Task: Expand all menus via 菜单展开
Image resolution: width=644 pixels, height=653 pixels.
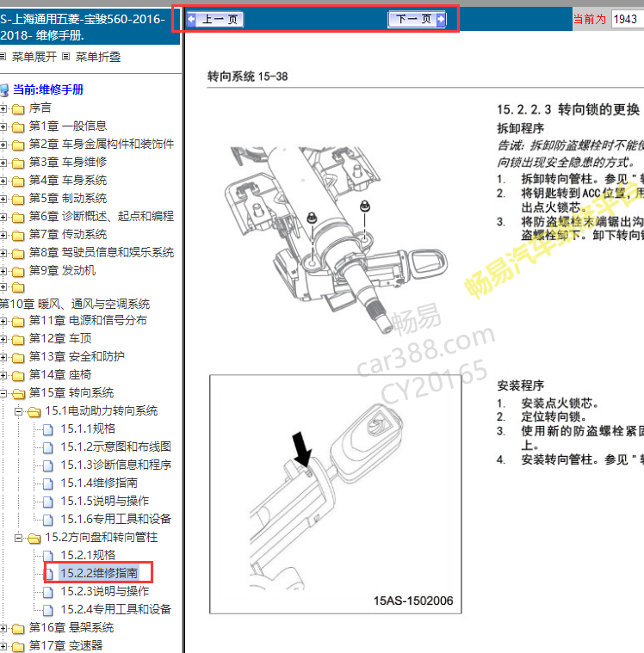Action: coord(34,57)
